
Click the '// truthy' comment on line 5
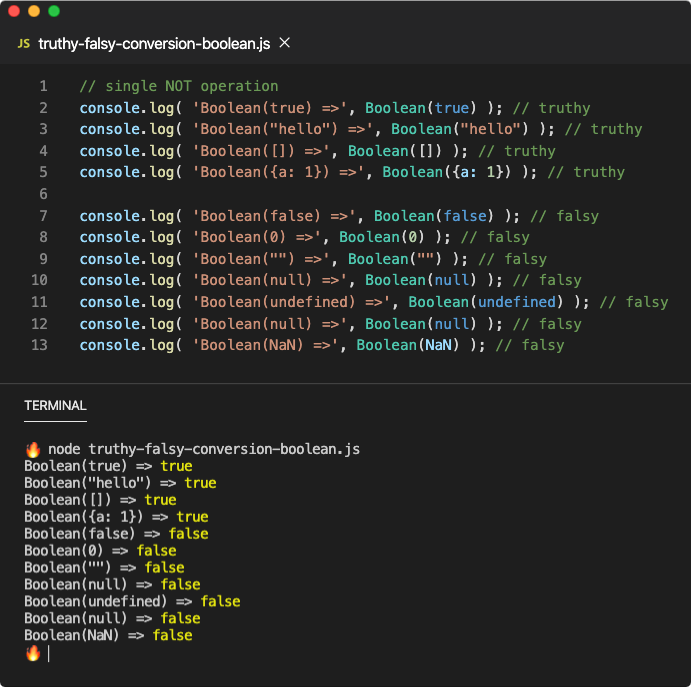[x=586, y=172]
